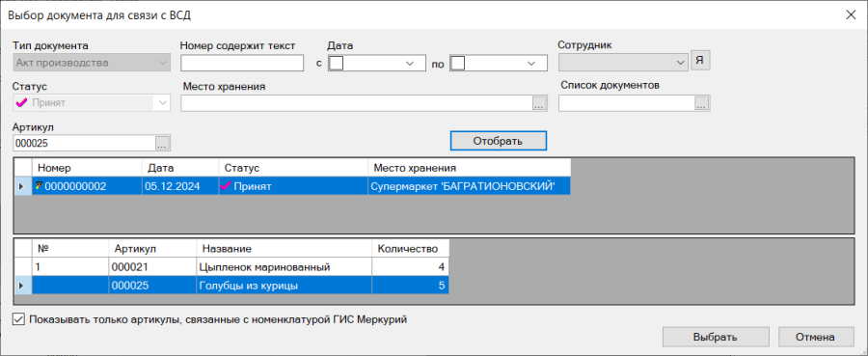This screenshot has width=868, height=356.
Task: Uncheck 'Показывать только артикулы' checkbox
Action: (19, 319)
